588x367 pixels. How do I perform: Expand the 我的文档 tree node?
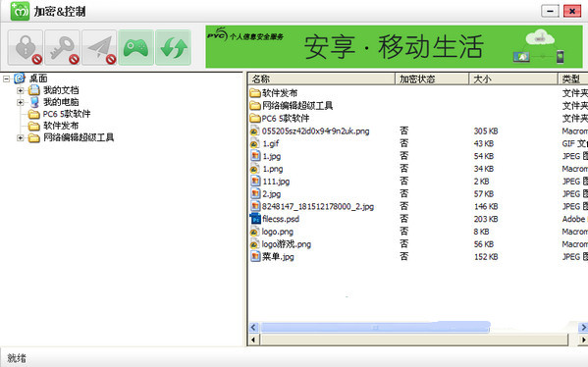point(21,90)
